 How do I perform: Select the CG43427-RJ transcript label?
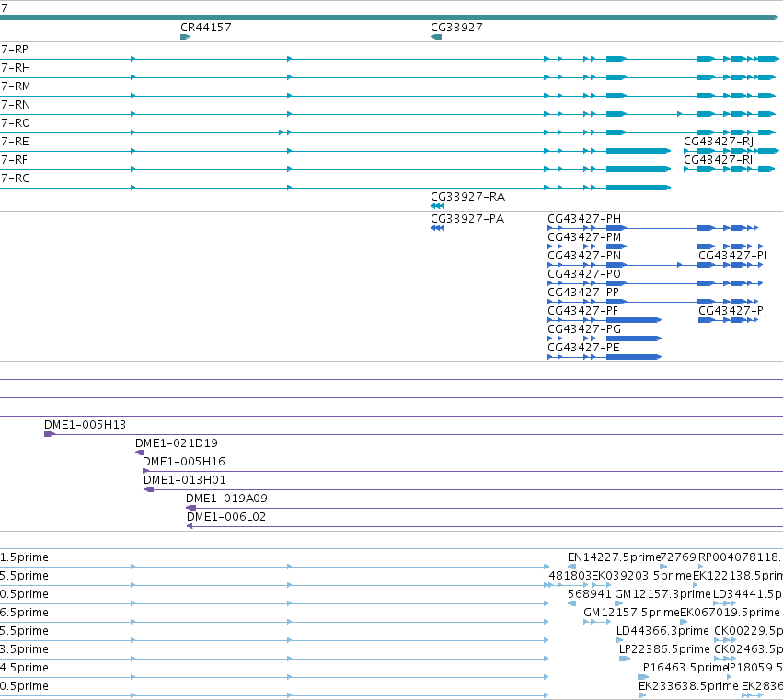pos(718,142)
